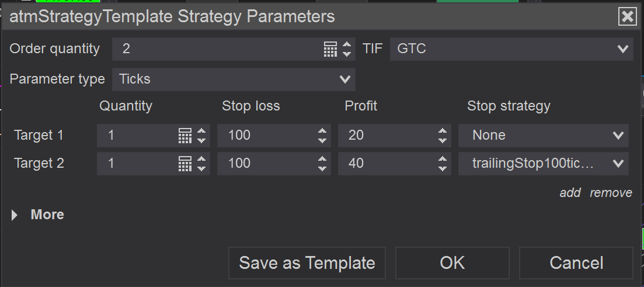
Task: Decrease Target 2 stop loss value
Action: point(322,168)
